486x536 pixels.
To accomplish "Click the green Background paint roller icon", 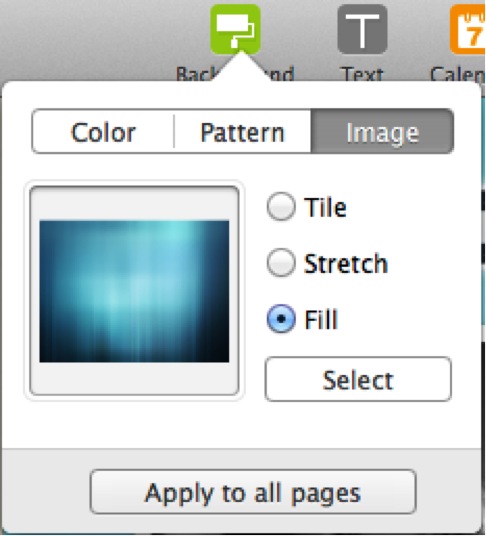I will point(235,29).
